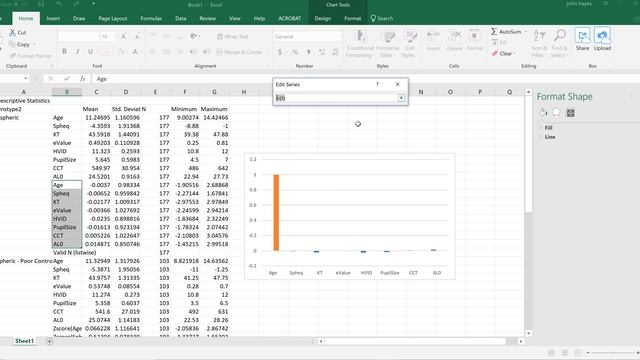The width and height of the screenshot is (640, 360).
Task: Switch to the Formulas ribbon tab
Action: coord(151,18)
